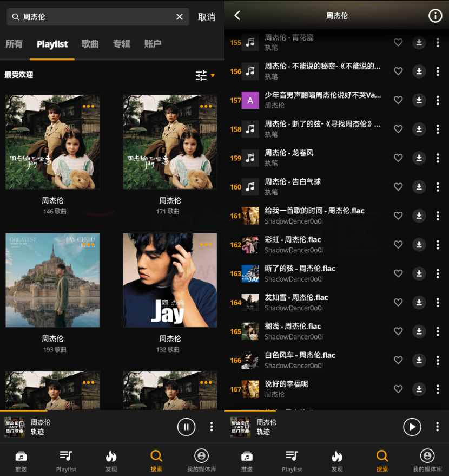Download track 159 龙卷风
Viewport: 449px width, 476px height.
click(419, 158)
